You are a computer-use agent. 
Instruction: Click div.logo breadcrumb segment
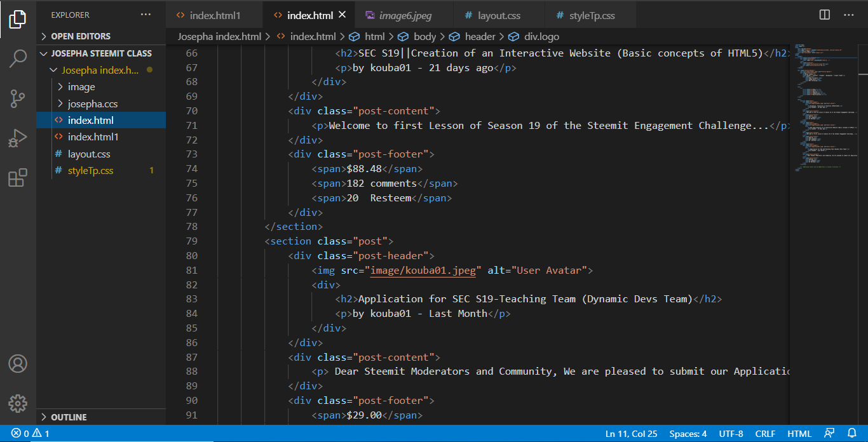[x=535, y=37]
